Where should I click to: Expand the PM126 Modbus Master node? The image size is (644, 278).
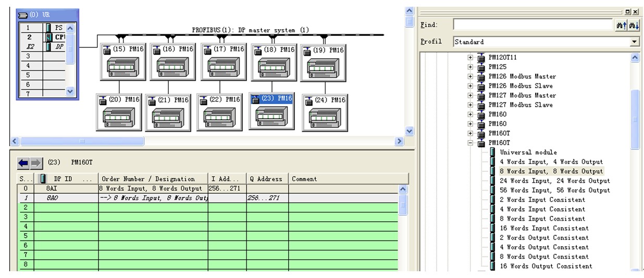(470, 77)
